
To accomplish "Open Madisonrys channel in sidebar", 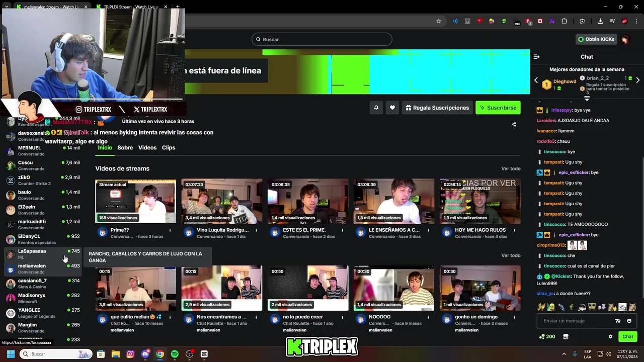I will [42, 298].
